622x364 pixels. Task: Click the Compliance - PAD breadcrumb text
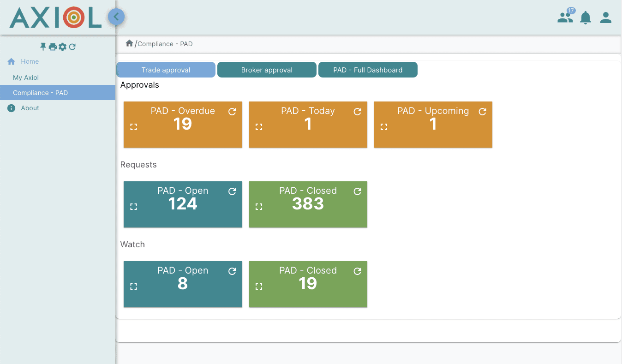pyautogui.click(x=165, y=44)
